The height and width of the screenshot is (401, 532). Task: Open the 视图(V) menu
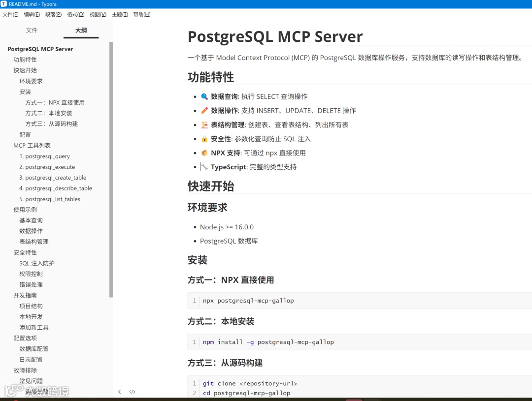coord(98,14)
